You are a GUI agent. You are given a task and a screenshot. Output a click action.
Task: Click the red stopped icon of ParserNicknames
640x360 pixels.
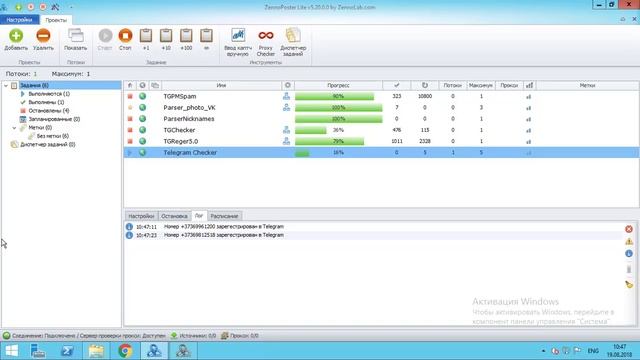[130, 119]
